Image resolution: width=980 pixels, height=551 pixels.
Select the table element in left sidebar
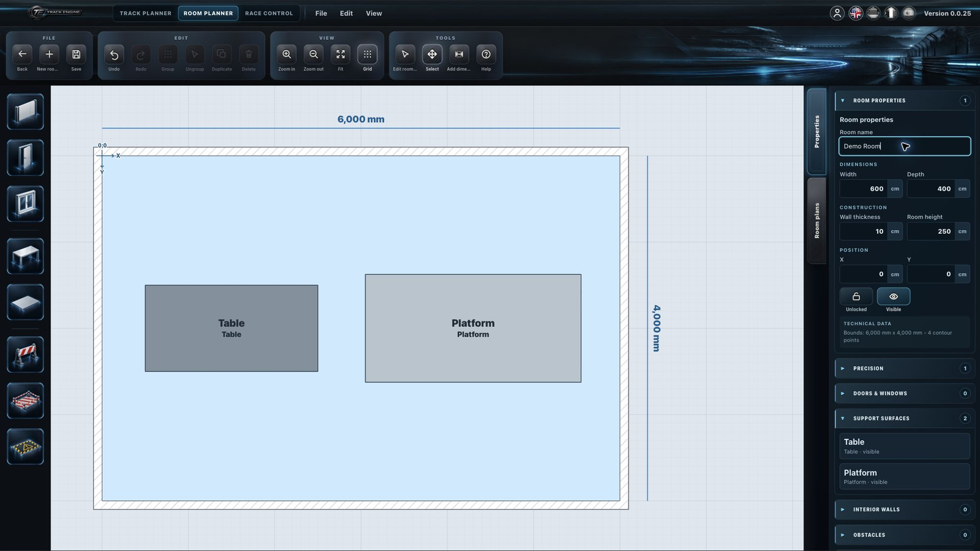click(x=25, y=256)
